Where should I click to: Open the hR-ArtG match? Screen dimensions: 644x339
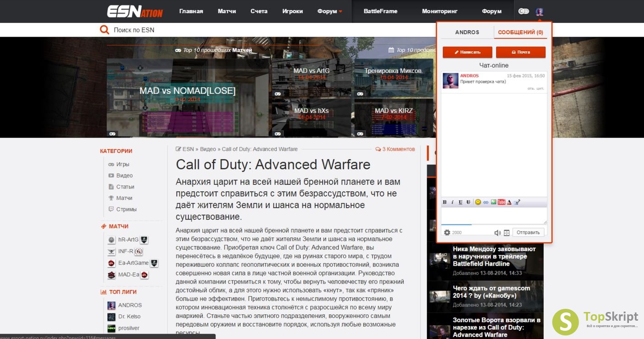[x=128, y=240]
